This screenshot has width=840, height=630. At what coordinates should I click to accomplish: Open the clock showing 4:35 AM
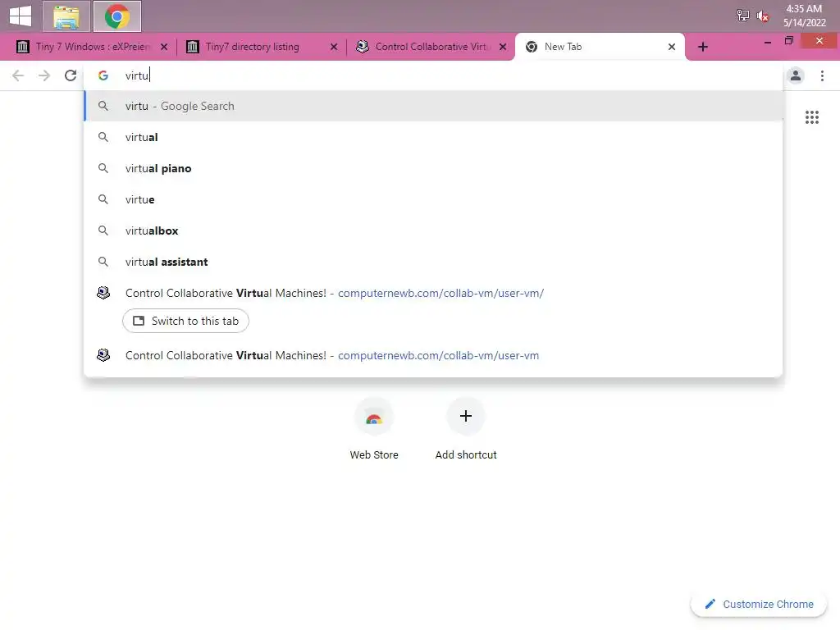(x=804, y=16)
